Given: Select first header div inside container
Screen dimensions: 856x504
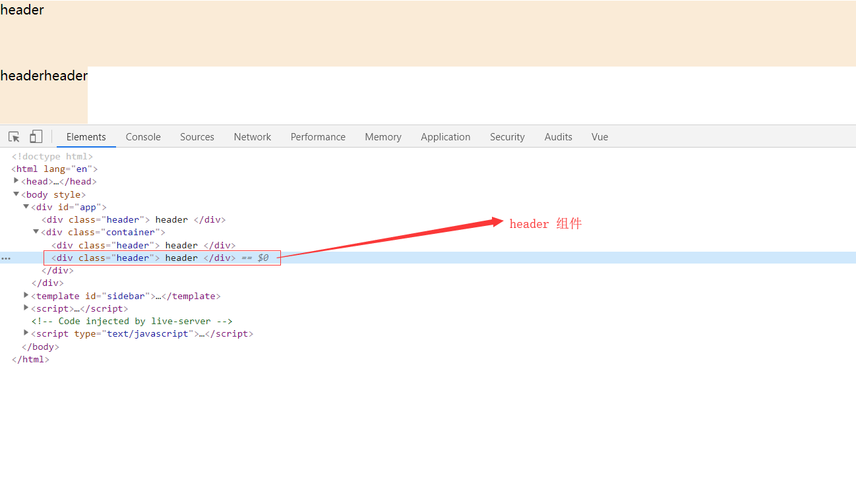Looking at the screenshot, I should pyautogui.click(x=144, y=245).
